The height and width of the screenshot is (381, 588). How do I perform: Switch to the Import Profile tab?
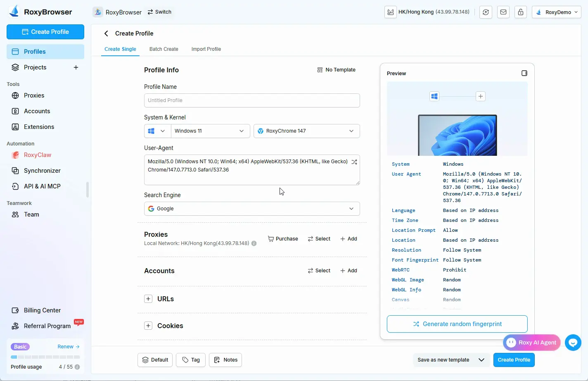[x=206, y=49]
